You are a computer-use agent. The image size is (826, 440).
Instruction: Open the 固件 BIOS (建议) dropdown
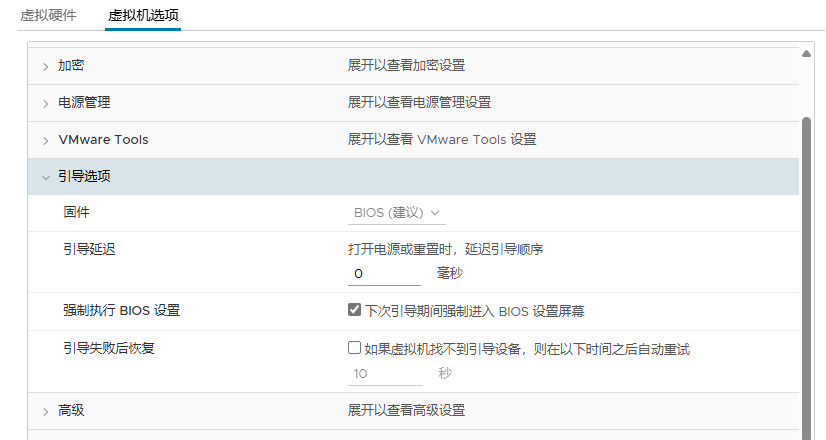click(397, 213)
